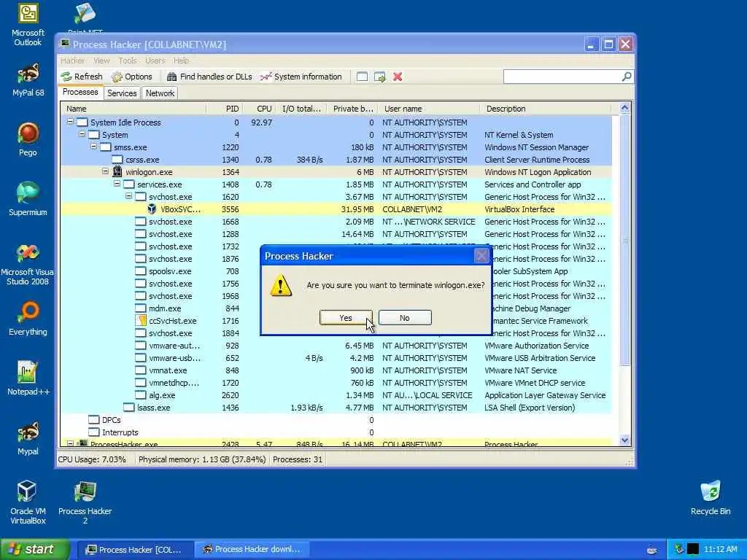The width and height of the screenshot is (747, 560).
Task: Click the red X terminate toolbar icon
Action: tap(398, 77)
